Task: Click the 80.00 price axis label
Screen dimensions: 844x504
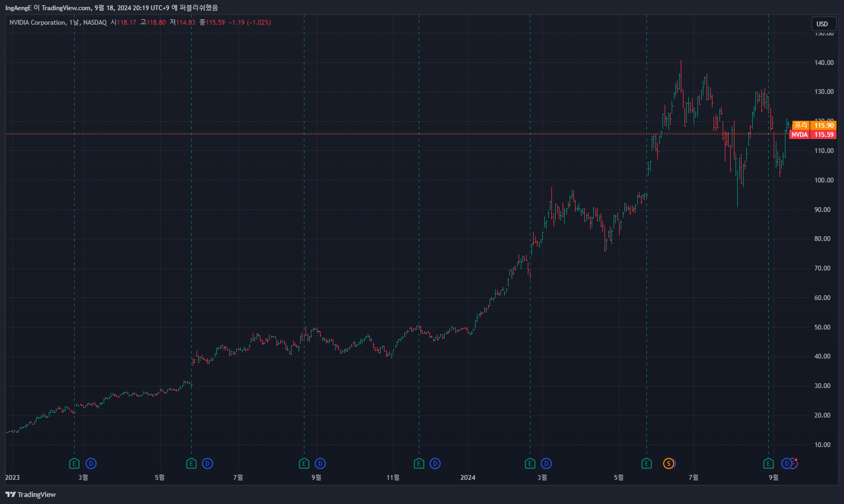Action: click(823, 239)
